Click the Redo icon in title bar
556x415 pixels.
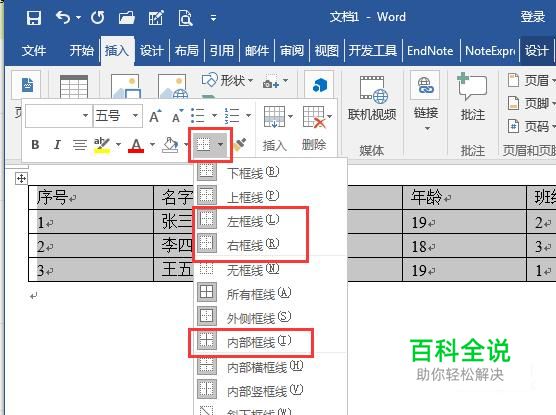click(98, 17)
